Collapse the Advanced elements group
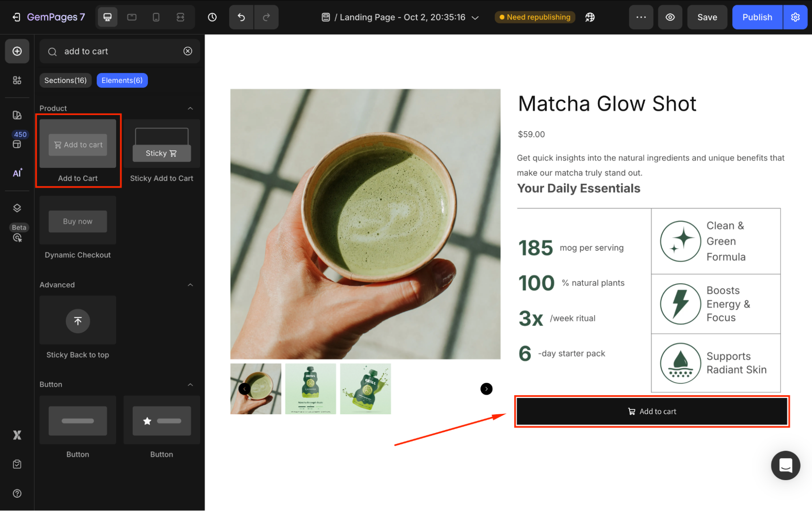Screen dimensions: 812x511 tap(190, 285)
